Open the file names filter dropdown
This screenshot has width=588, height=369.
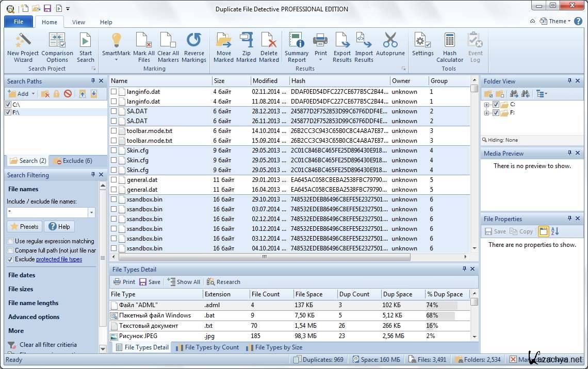pyautogui.click(x=91, y=212)
